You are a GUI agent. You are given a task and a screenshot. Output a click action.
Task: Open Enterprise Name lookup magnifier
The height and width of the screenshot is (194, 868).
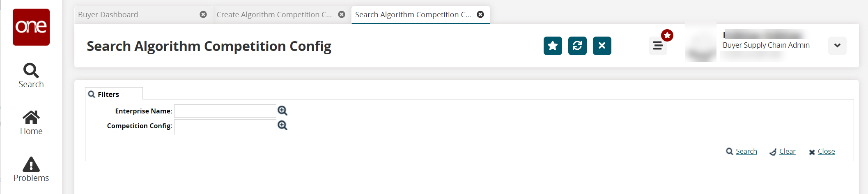[282, 111]
